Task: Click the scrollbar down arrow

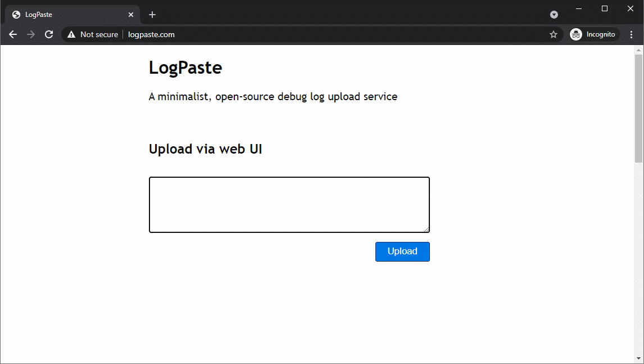Action: 638,359
